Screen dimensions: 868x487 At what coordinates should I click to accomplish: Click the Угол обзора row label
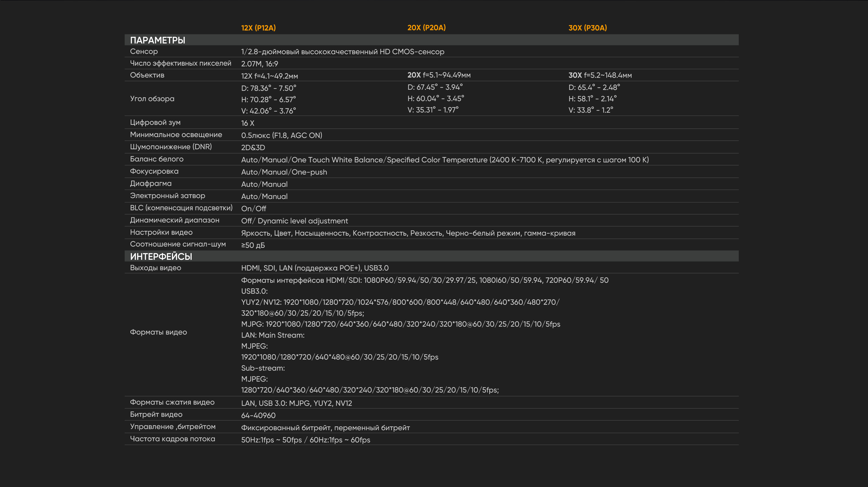(152, 99)
